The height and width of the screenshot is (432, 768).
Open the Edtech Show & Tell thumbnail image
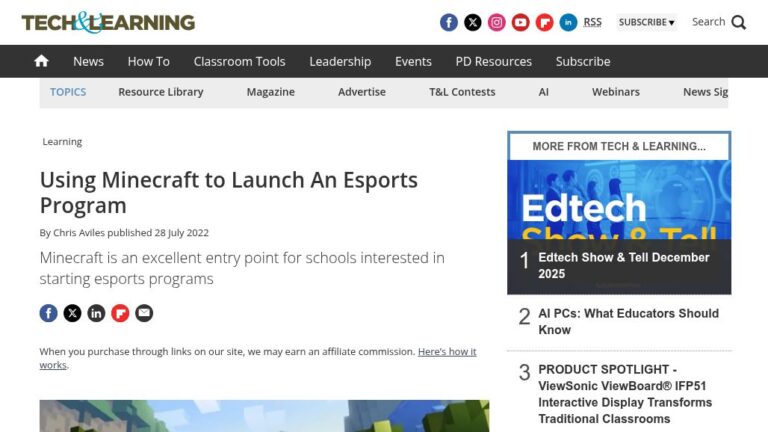coord(619,200)
